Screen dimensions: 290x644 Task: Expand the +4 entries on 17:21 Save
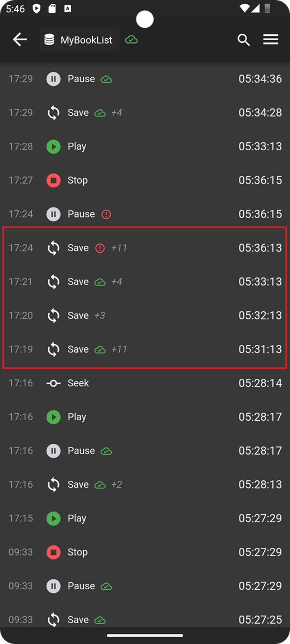117,282
